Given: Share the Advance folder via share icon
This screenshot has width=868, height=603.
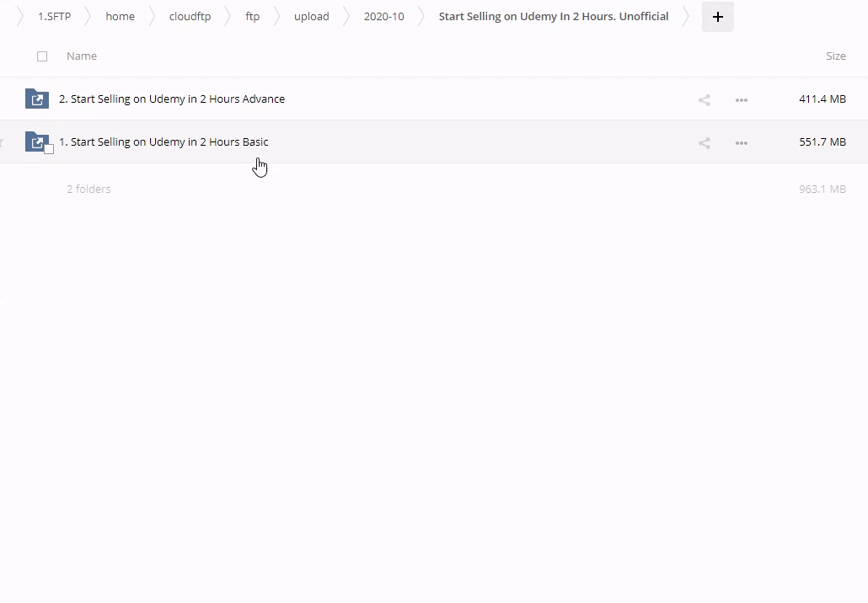Looking at the screenshot, I should click(x=705, y=100).
